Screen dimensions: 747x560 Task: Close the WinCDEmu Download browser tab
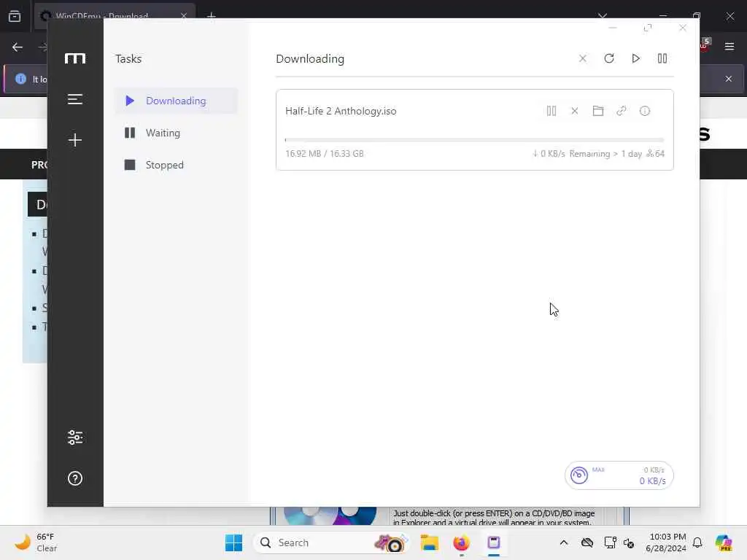click(x=183, y=16)
